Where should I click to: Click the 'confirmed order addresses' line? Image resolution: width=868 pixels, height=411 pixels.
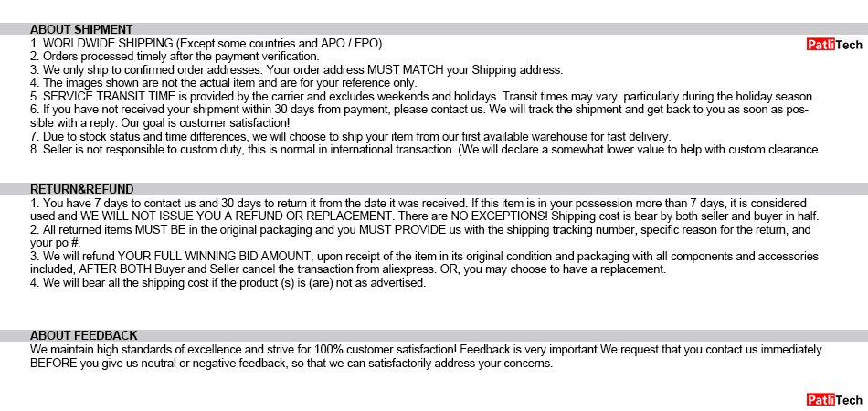click(296, 69)
